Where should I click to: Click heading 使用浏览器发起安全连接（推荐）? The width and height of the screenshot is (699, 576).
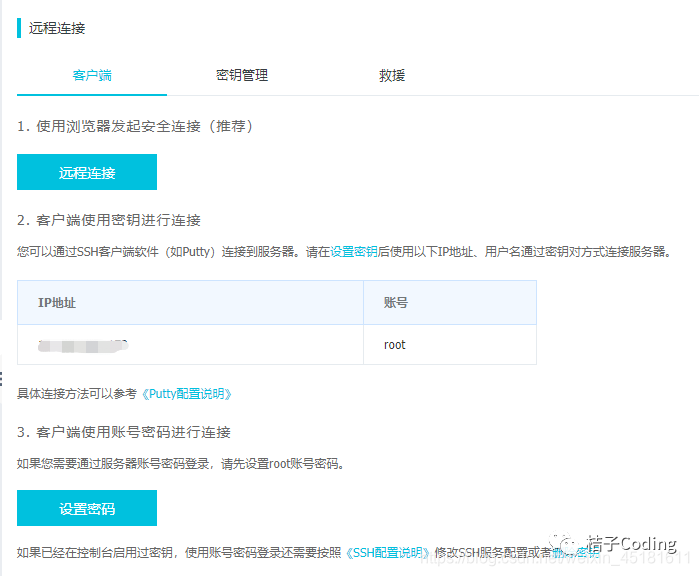click(x=135, y=127)
